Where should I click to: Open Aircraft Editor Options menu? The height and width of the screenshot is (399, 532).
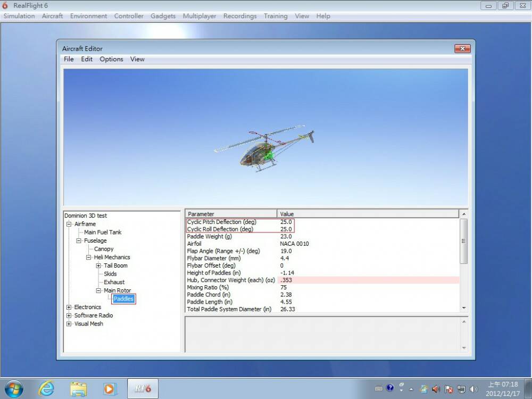point(111,59)
